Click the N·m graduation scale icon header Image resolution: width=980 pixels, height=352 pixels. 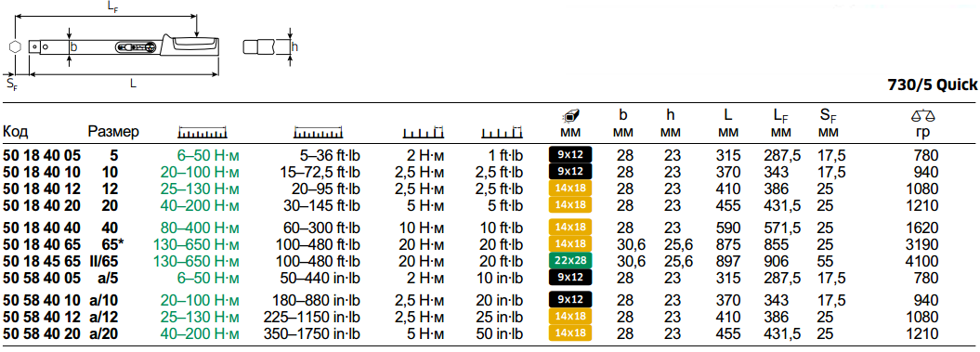(424, 132)
